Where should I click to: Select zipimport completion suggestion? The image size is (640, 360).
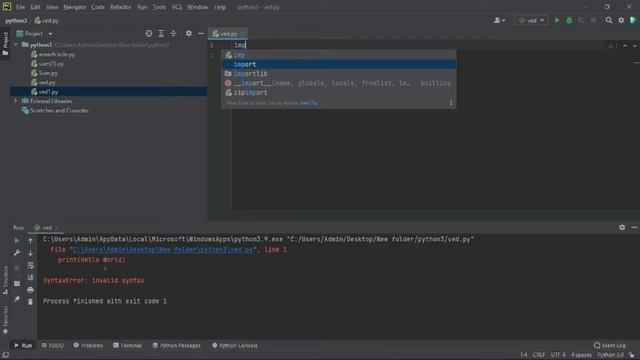(338, 92)
